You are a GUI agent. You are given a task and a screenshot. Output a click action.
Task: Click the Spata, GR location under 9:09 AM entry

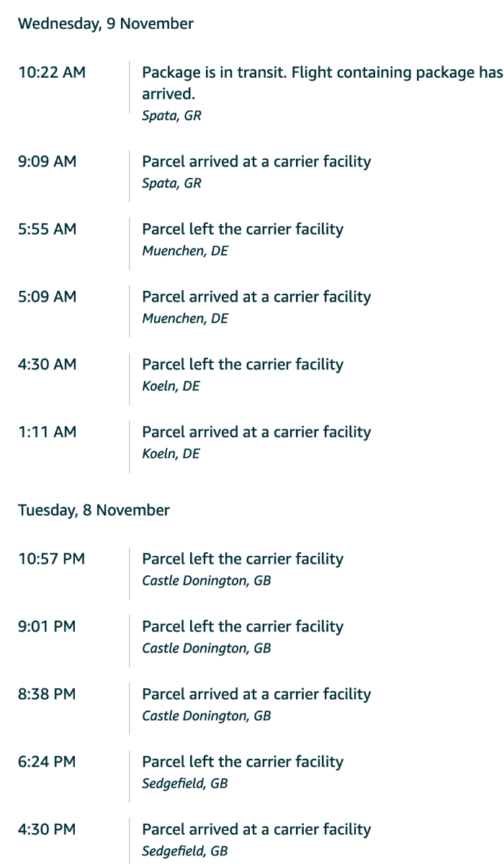click(171, 184)
